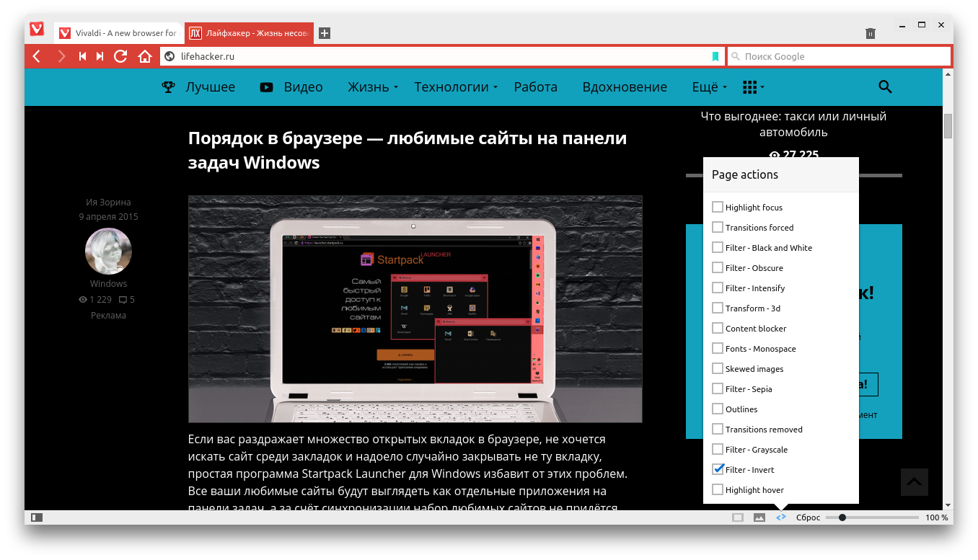Expand the Жизнь dropdown menu

[372, 87]
